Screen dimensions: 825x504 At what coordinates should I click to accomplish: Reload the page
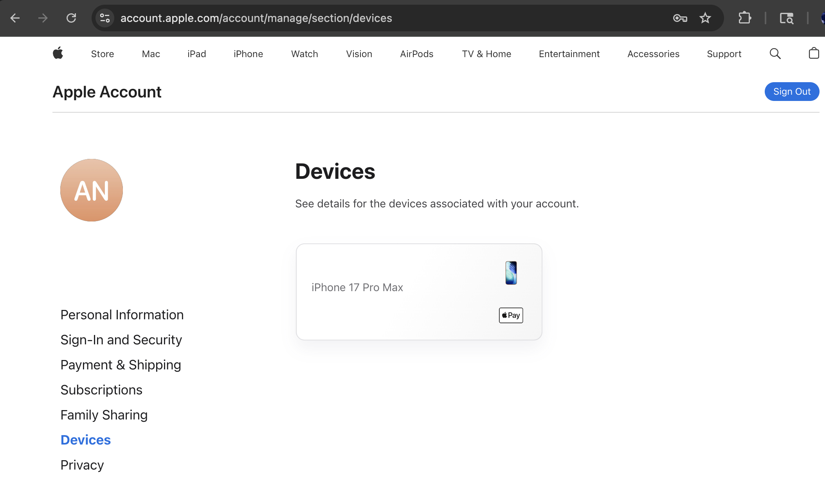(x=71, y=18)
